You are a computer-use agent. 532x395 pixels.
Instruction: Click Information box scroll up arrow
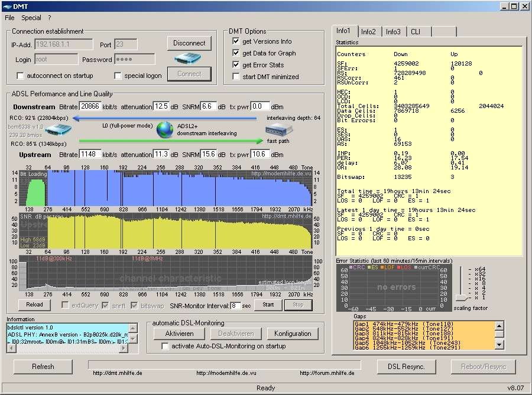133,328
